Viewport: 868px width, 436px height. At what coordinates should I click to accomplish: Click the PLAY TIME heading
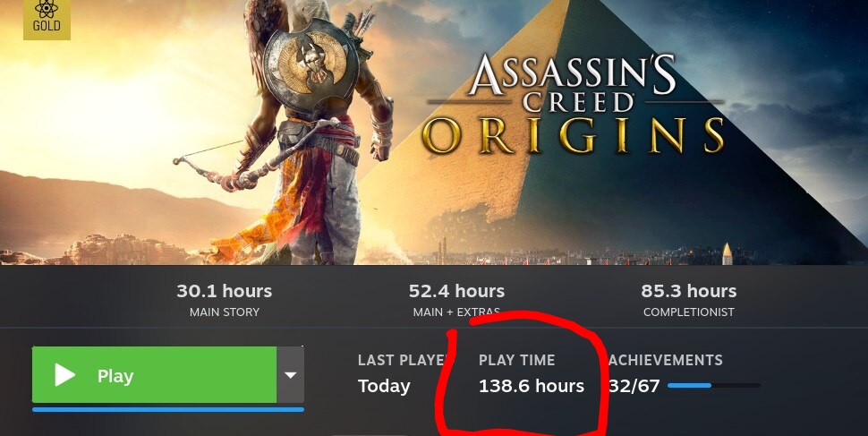[516, 360]
